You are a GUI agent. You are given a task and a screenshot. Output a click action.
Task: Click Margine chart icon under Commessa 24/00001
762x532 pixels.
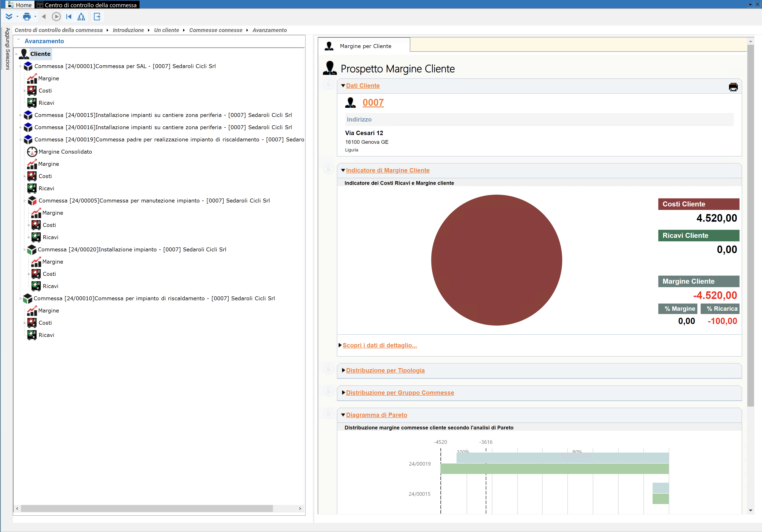click(32, 79)
